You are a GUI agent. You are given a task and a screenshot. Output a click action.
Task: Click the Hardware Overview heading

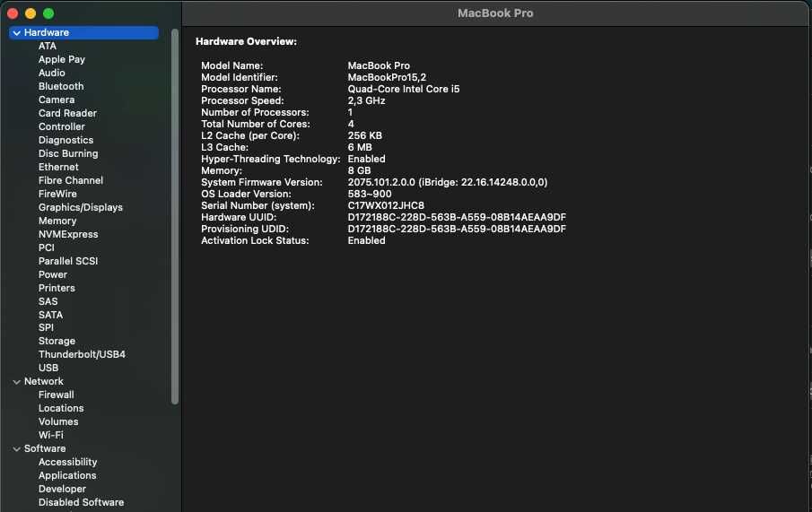pos(246,41)
